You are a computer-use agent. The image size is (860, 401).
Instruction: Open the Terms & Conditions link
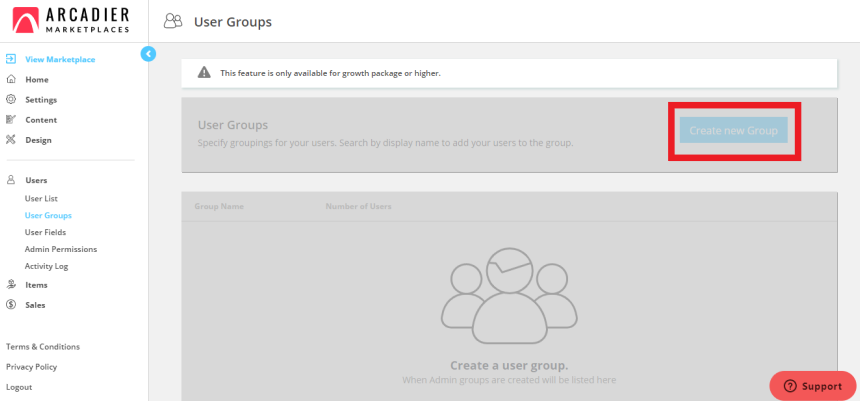(x=43, y=347)
